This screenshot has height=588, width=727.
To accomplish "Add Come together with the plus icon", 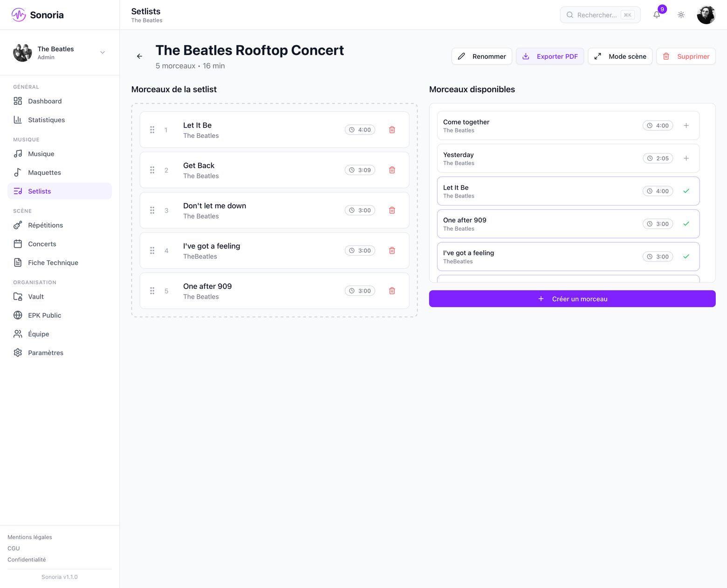I will tap(686, 125).
